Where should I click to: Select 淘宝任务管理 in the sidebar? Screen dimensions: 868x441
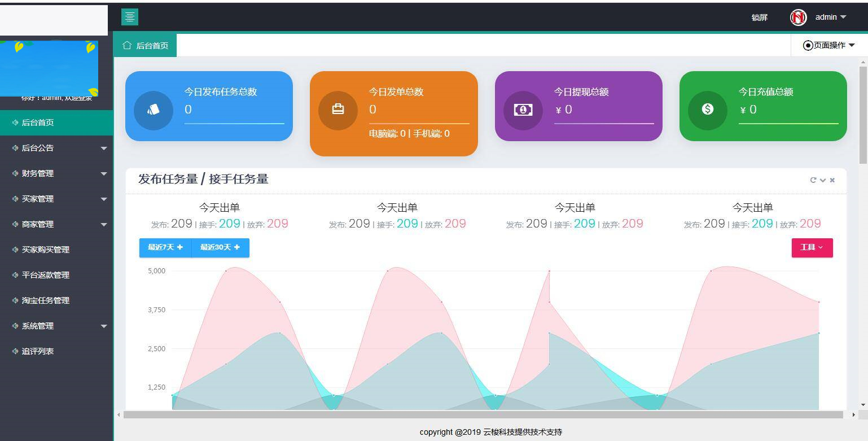(56, 300)
